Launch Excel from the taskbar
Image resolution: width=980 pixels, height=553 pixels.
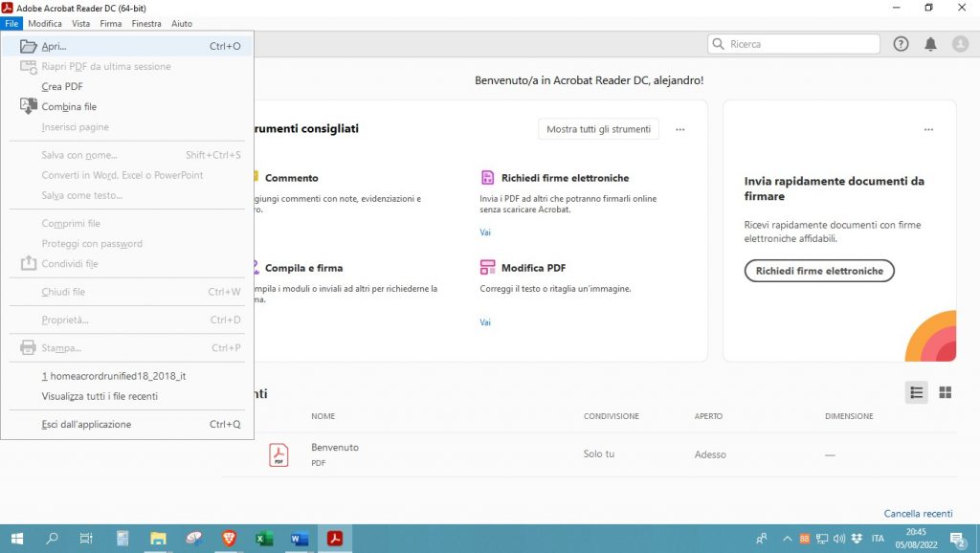pos(264,539)
